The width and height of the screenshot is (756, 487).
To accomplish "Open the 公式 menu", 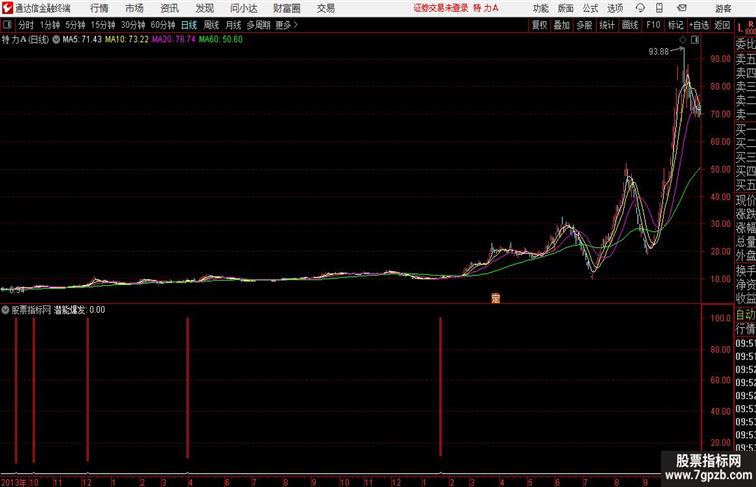I will click(590, 8).
